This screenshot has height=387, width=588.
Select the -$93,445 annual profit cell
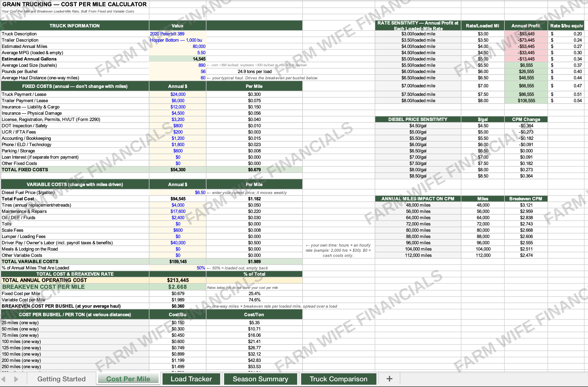click(x=526, y=34)
